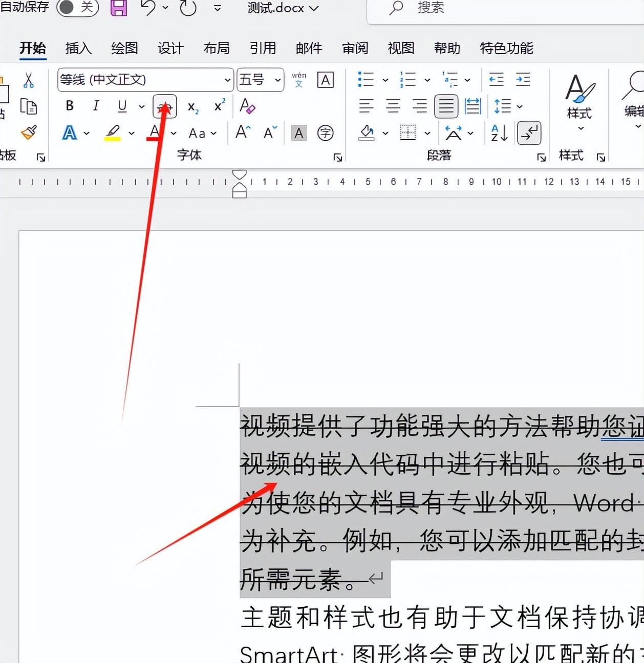
Task: Open the 测试.docx file name dropdown
Action: 283,8
